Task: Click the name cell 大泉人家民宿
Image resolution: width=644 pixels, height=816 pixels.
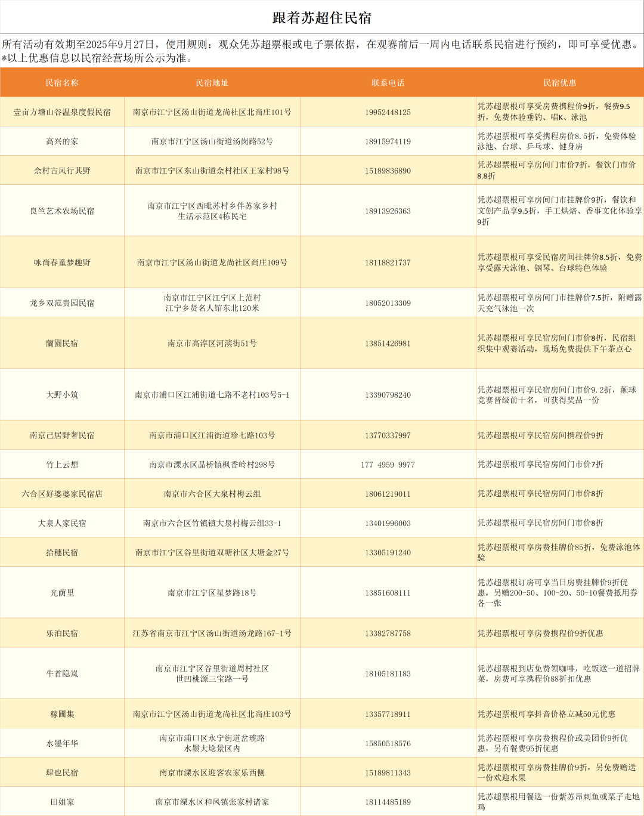Action: point(62,523)
